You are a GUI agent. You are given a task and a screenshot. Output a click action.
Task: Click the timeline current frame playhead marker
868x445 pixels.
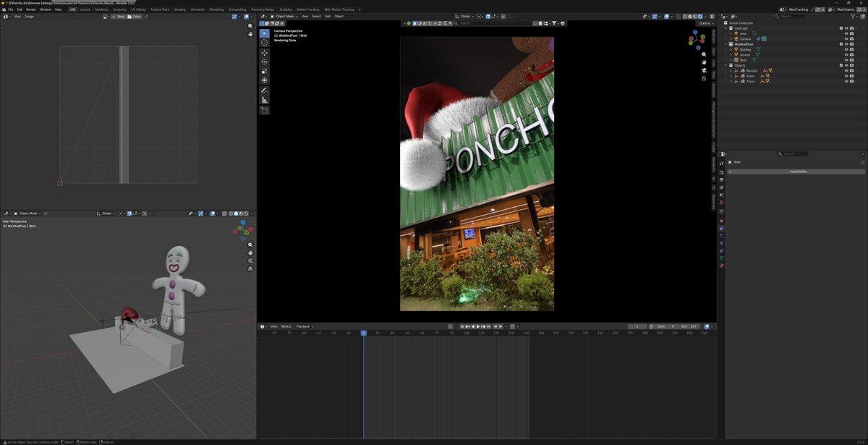[x=364, y=333]
